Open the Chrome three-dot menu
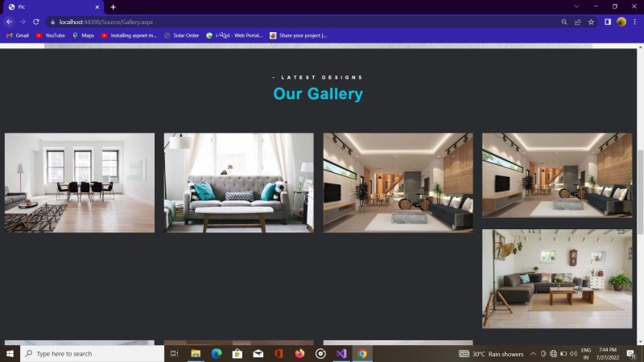Viewport: 644px width, 362px height. pos(634,23)
